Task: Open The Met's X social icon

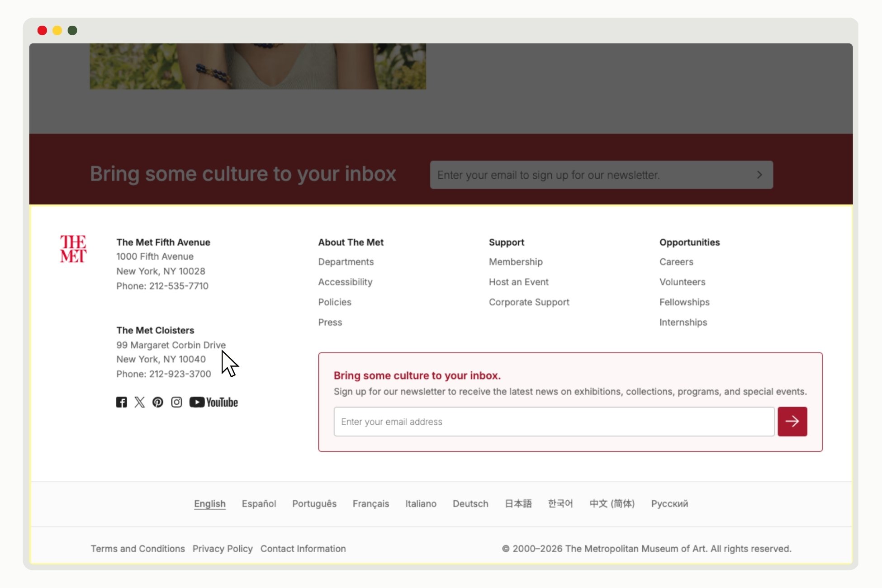Action: 140,402
